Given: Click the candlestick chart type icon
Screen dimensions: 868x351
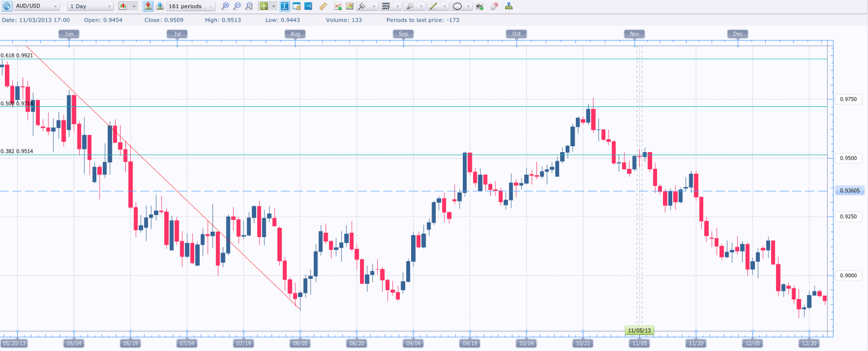Looking at the screenshot, I should (123, 6).
